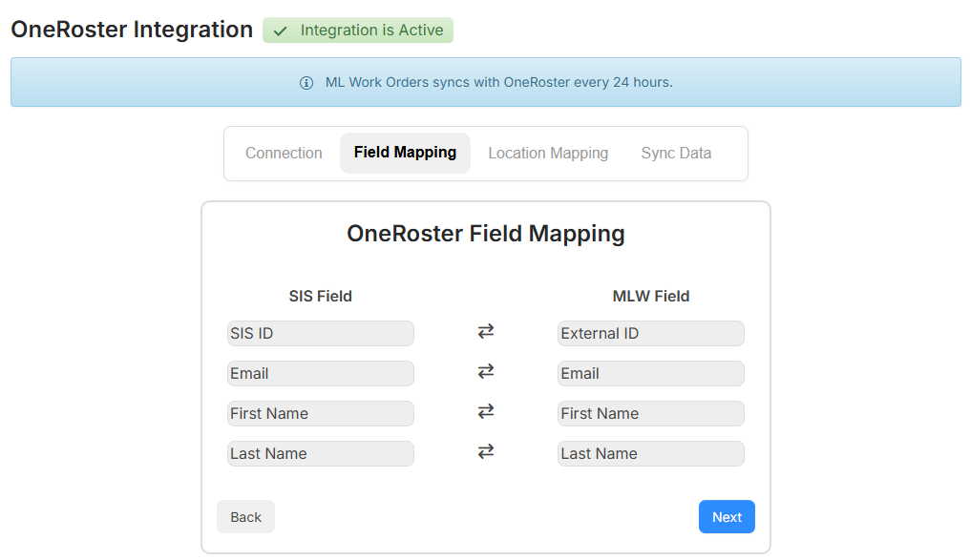Go to the Sync Data tab
The width and height of the screenshot is (970, 560).
point(676,153)
